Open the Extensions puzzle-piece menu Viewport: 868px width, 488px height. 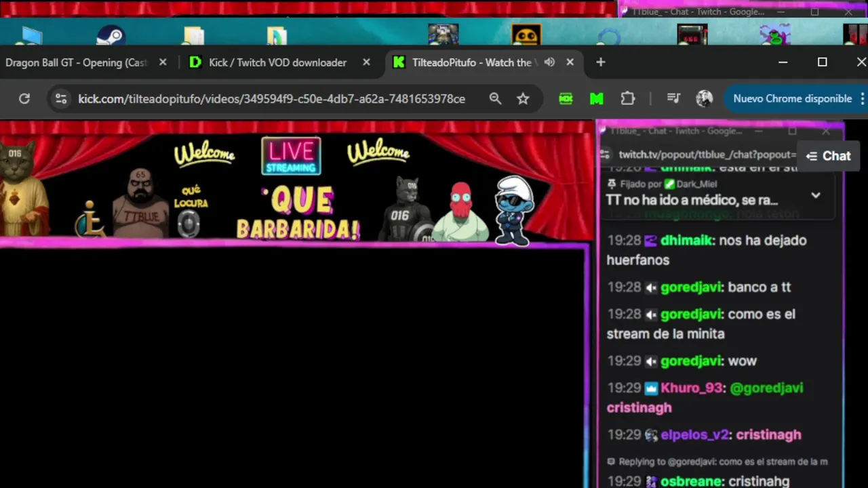point(628,99)
